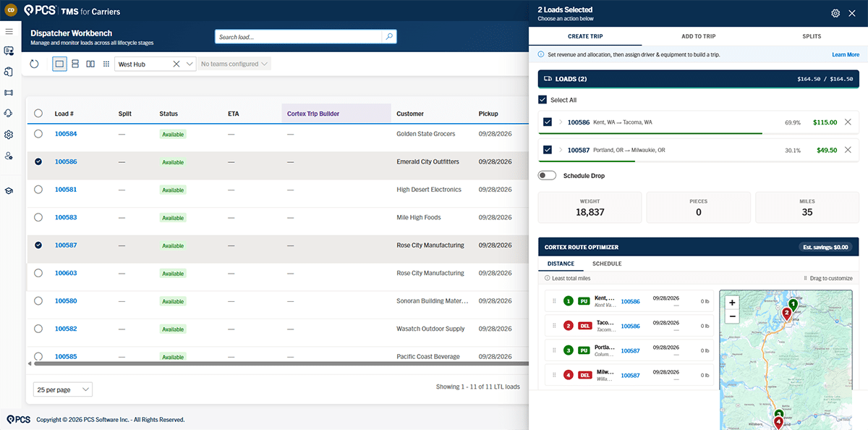Image resolution: width=868 pixels, height=430 pixels.
Task: Select the row radio for load 100581
Action: pyautogui.click(x=38, y=190)
